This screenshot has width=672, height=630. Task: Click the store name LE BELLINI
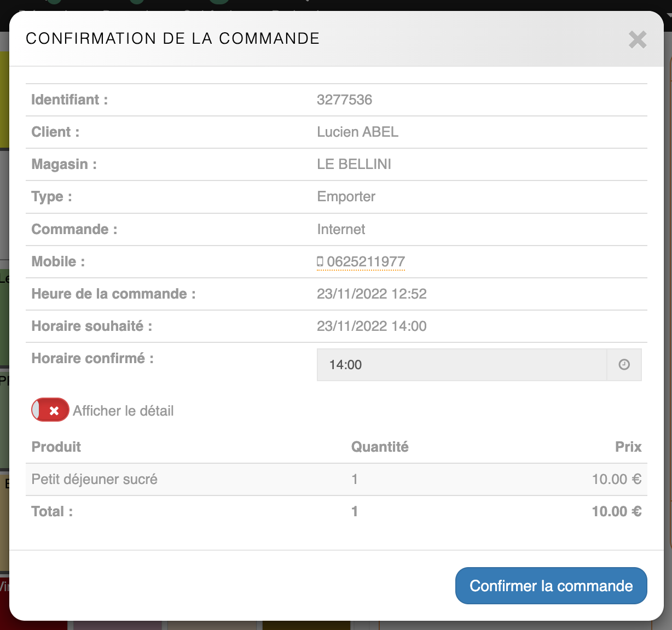click(x=354, y=164)
